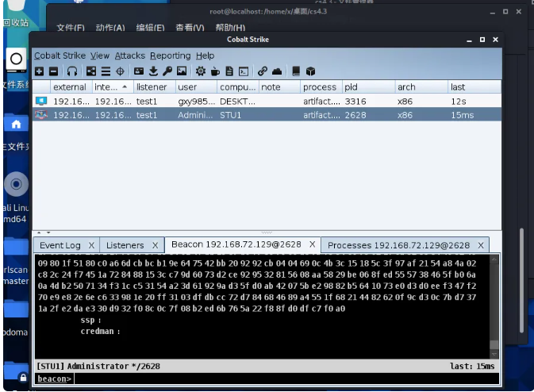Image resolution: width=534 pixels, height=392 pixels.
Task: Sort by external column header
Action: point(71,87)
